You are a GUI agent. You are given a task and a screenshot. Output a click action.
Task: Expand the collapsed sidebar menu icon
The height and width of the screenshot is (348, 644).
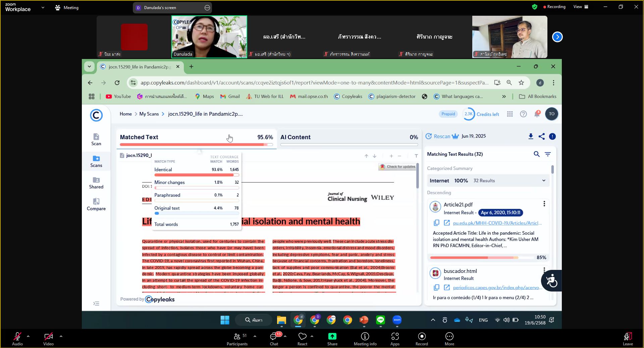coord(96,303)
